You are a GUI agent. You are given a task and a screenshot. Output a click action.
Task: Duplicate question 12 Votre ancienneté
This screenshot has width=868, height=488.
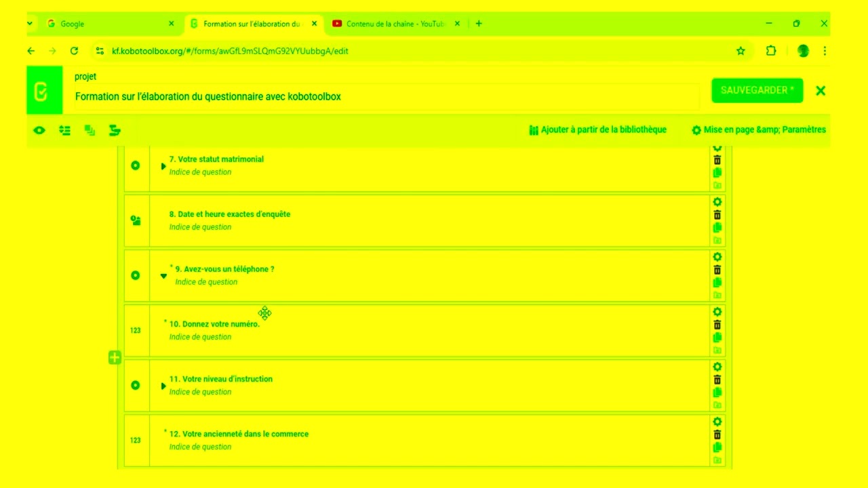(x=717, y=447)
